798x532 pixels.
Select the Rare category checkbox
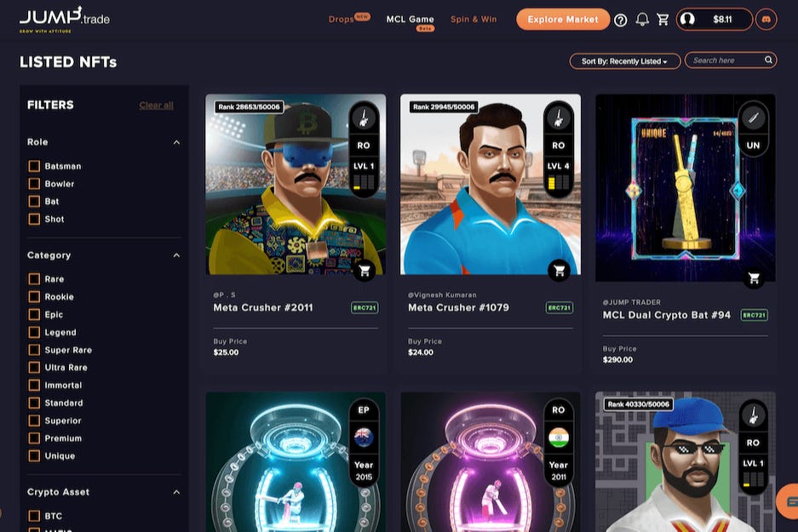34,278
